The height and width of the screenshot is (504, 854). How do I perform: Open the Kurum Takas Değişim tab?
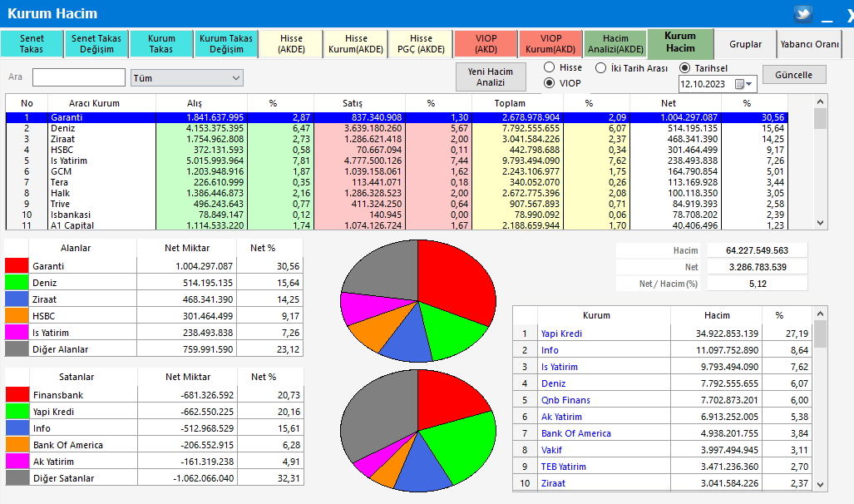226,43
